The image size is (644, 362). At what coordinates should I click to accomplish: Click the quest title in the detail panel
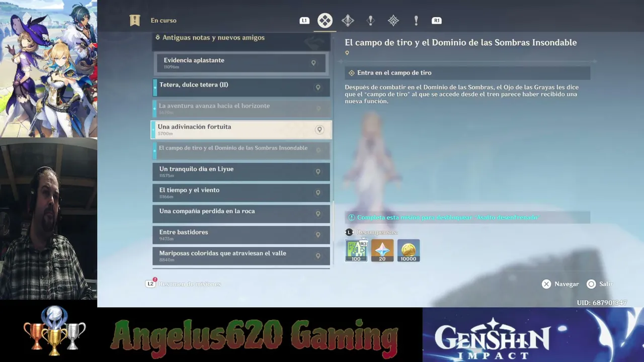[461, 43]
